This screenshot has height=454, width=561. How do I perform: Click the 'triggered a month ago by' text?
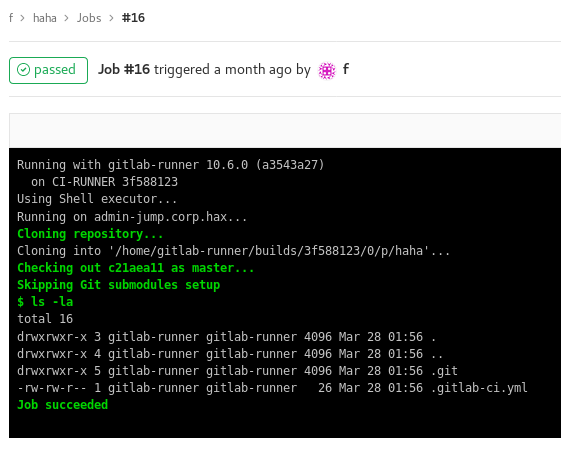(x=232, y=69)
